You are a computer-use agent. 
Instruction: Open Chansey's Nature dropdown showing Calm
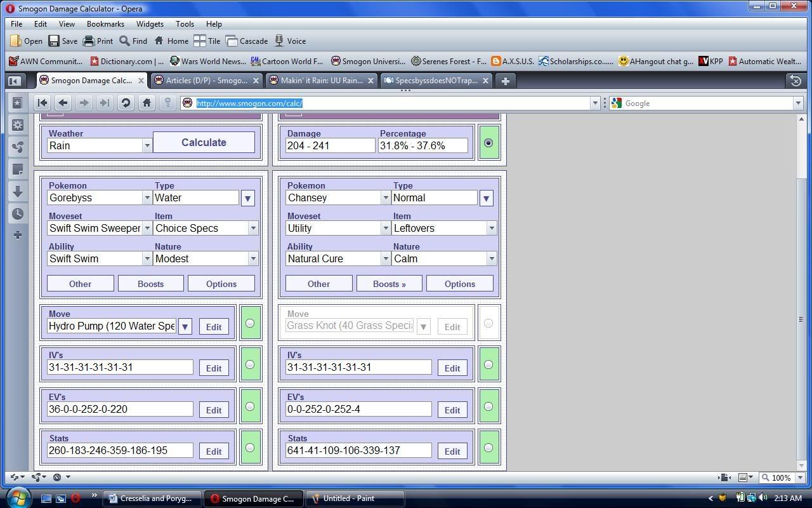pyautogui.click(x=491, y=258)
